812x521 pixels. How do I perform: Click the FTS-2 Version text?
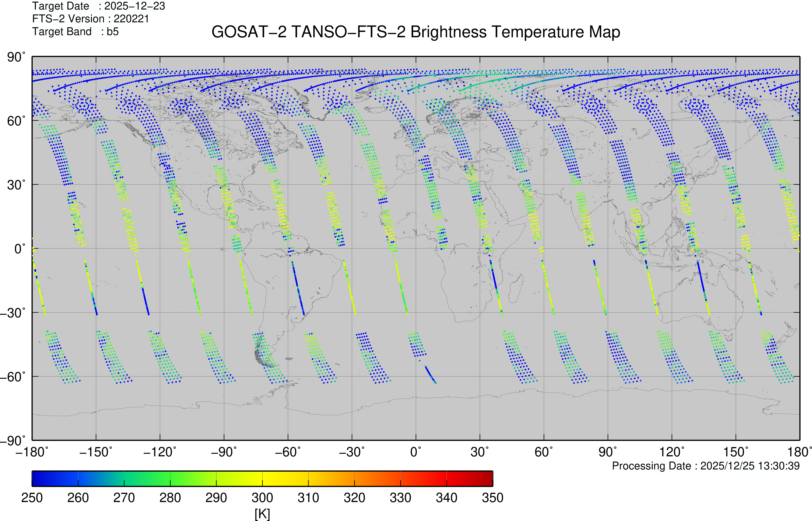pos(91,19)
